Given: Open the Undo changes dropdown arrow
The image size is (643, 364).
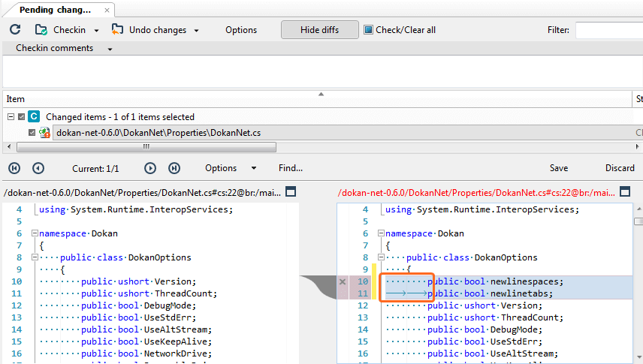Looking at the screenshot, I should tap(196, 30).
